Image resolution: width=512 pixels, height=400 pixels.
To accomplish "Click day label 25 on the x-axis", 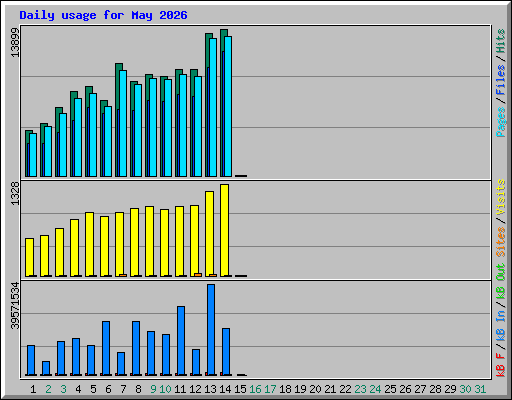I will click(x=390, y=389).
